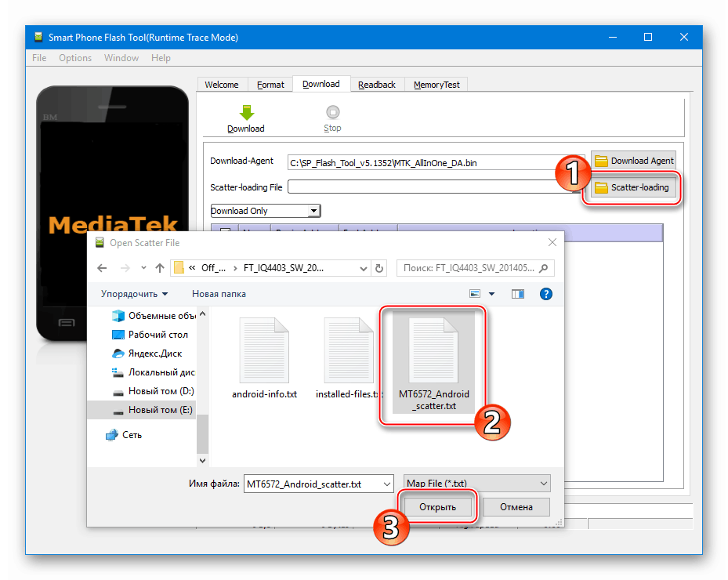This screenshot has width=728, height=580.
Task: Refresh the folder in address bar
Action: pyautogui.click(x=380, y=268)
